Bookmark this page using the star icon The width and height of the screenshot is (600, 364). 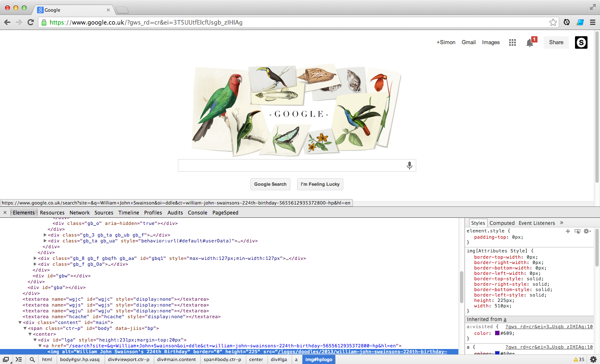[553, 22]
